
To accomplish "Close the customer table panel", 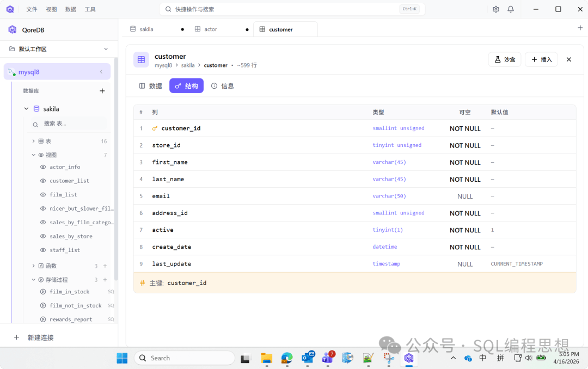I will point(569,59).
